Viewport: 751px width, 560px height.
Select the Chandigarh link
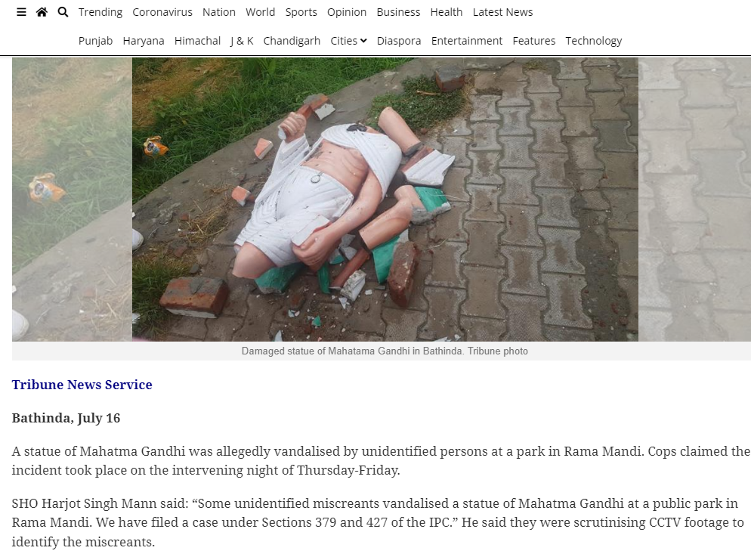point(292,41)
